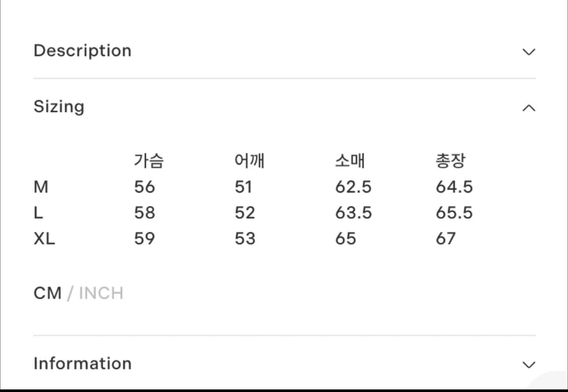Click the 가슴 column header
This screenshot has height=392, width=568.
pyautogui.click(x=149, y=160)
